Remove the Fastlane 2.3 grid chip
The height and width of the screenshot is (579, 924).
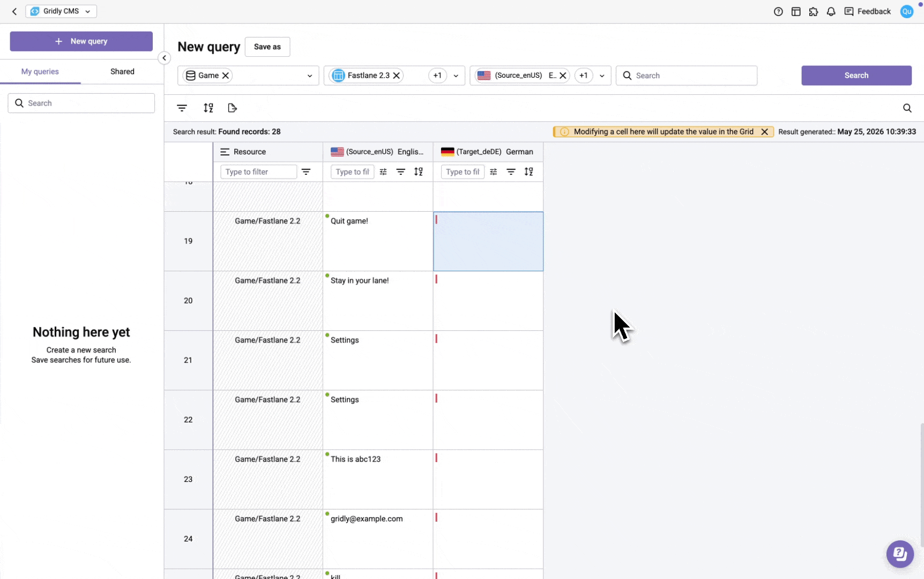(397, 76)
